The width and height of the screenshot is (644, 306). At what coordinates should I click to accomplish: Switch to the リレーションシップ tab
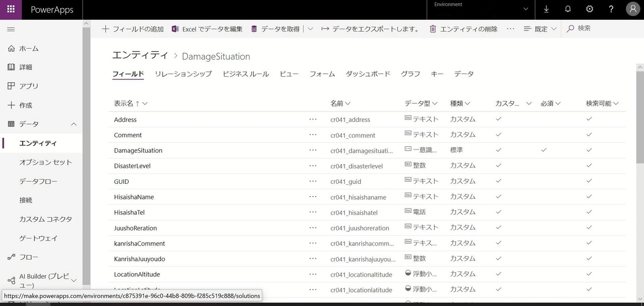183,74
